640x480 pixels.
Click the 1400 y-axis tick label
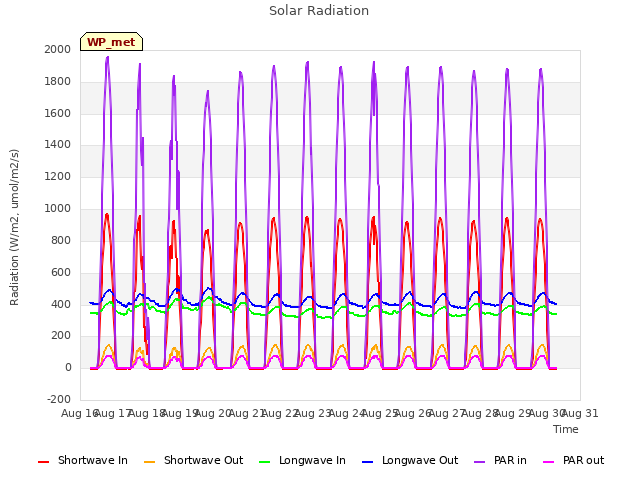(x=58, y=144)
